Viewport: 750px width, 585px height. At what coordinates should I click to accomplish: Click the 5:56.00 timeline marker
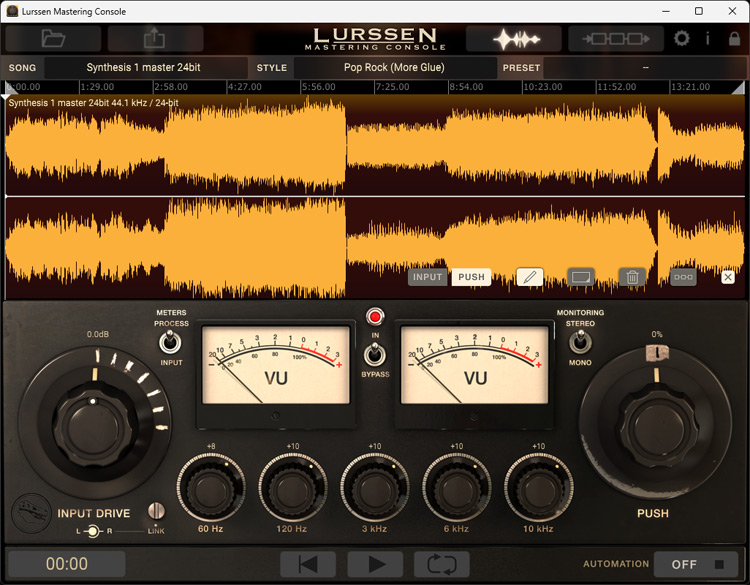point(319,87)
